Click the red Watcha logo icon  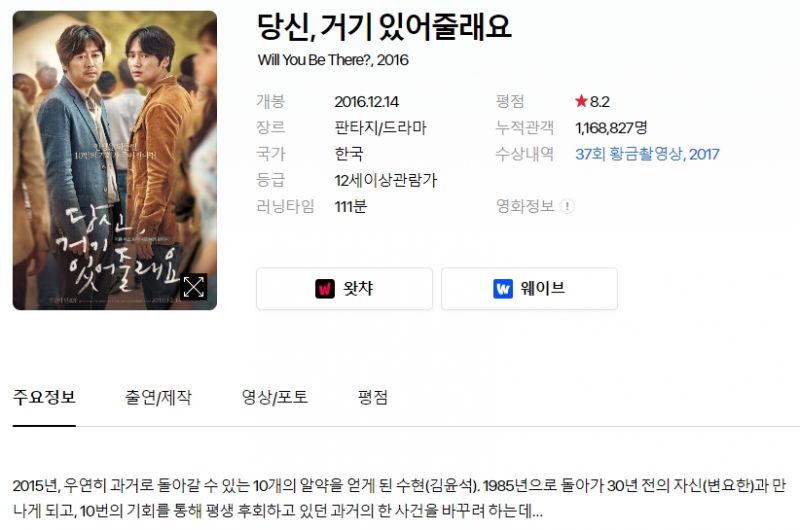click(x=324, y=289)
